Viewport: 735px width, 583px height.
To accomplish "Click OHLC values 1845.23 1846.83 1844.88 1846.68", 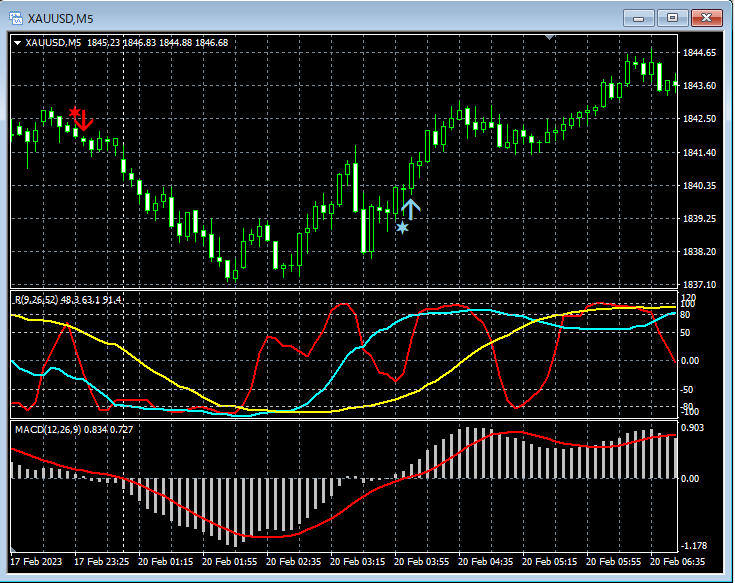I will pyautogui.click(x=158, y=43).
